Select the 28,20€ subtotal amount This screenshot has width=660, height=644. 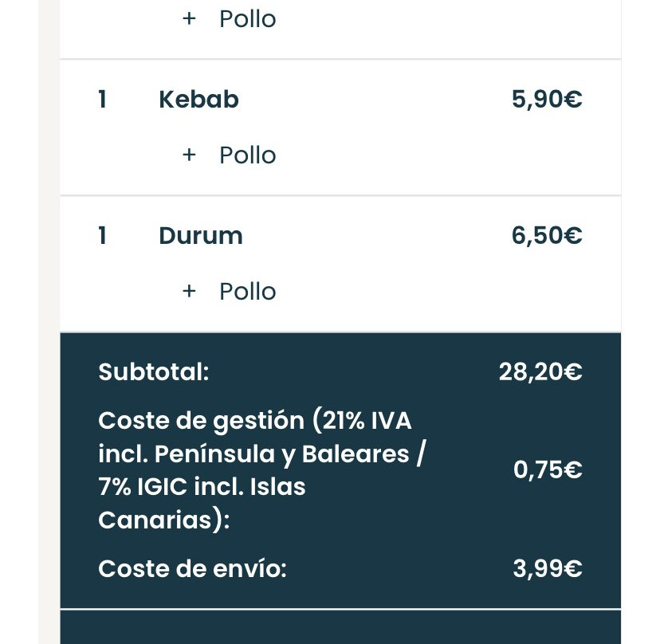(x=540, y=371)
